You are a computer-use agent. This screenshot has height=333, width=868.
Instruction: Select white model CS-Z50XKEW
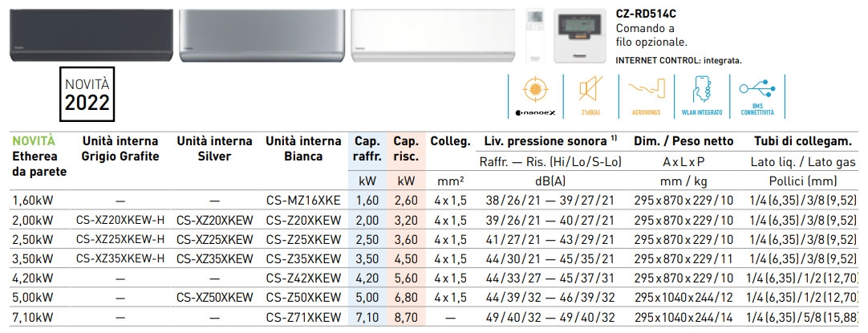coord(303,298)
